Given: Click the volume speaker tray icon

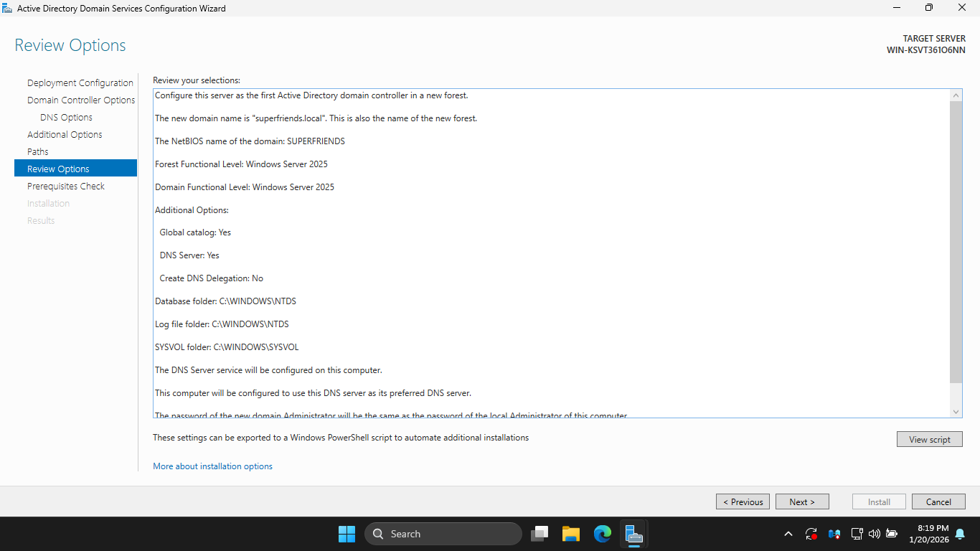Looking at the screenshot, I should click(x=874, y=534).
